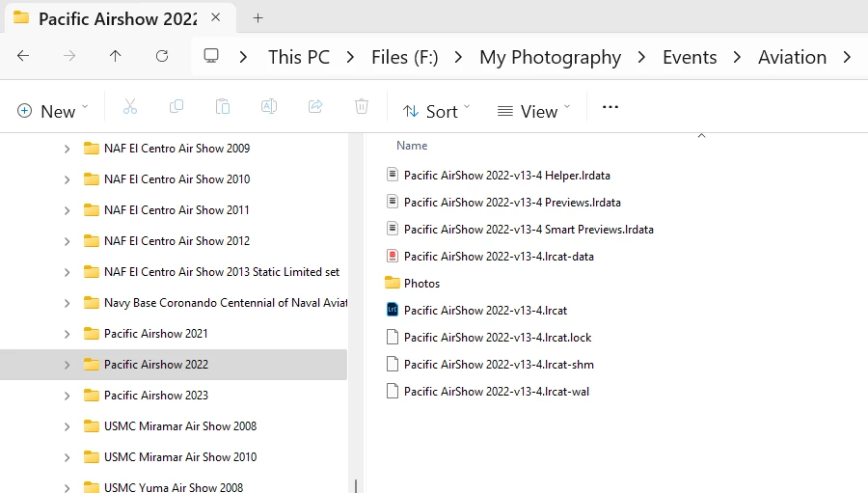
Task: Expand chevron after Aviation breadcrumb
Action: click(847, 57)
